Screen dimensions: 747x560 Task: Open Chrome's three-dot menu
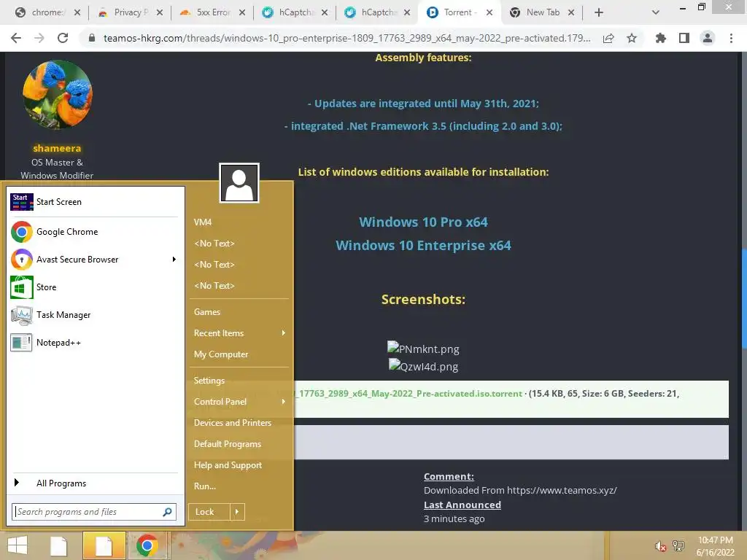(x=731, y=38)
